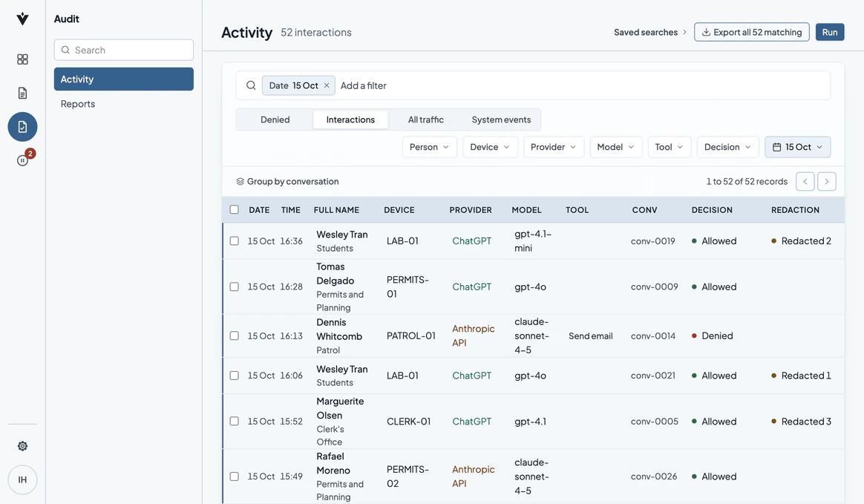864x504 pixels.
Task: Toggle the select-all rows checkbox
Action: 234,210
